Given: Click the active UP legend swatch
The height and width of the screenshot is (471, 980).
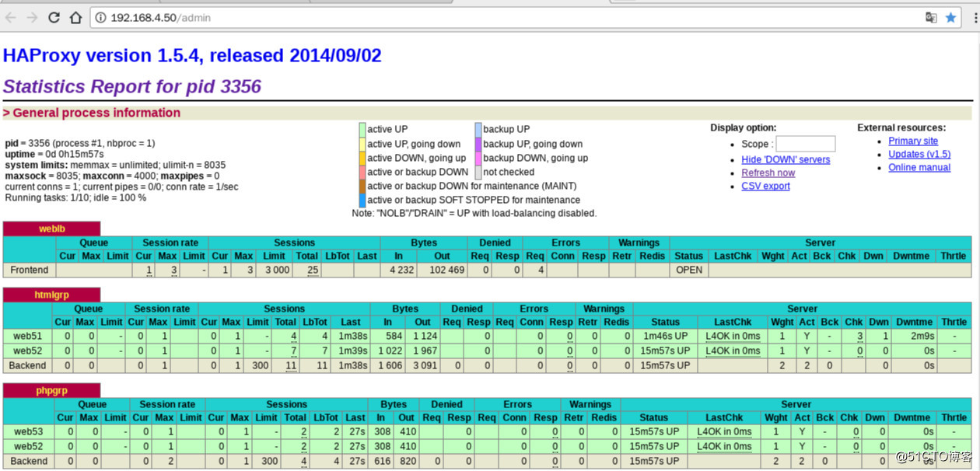Looking at the screenshot, I should tap(362, 129).
